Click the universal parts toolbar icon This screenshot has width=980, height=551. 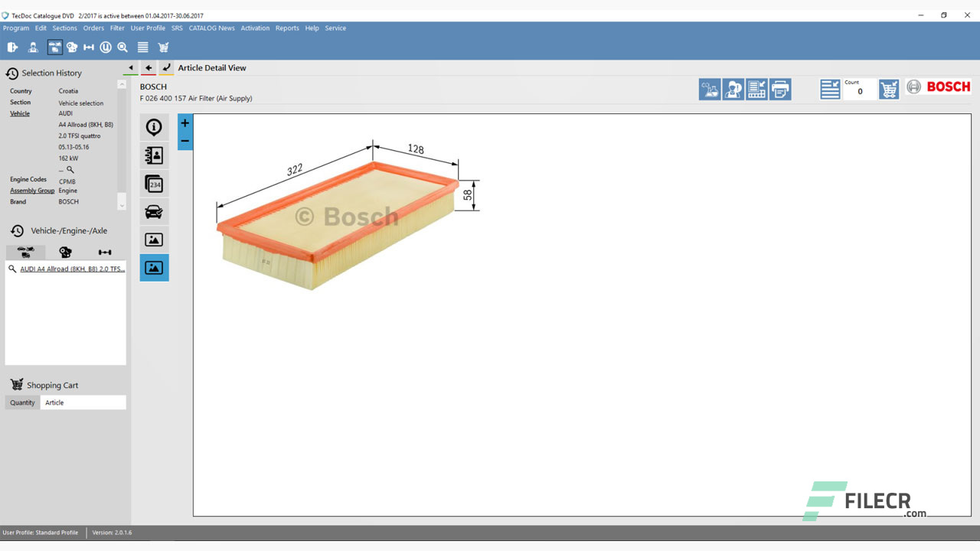106,47
